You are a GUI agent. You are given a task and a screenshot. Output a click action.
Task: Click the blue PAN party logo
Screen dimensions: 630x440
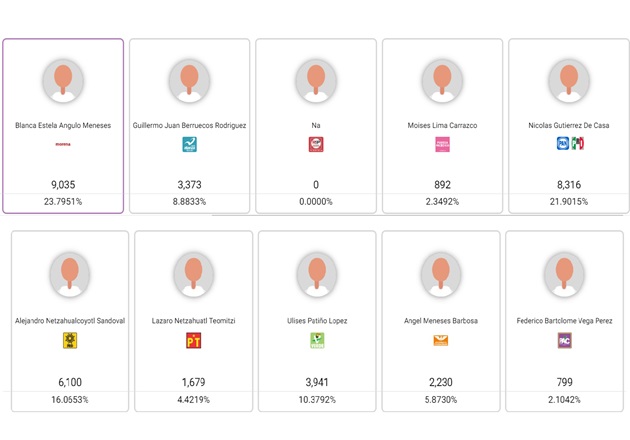pos(562,143)
